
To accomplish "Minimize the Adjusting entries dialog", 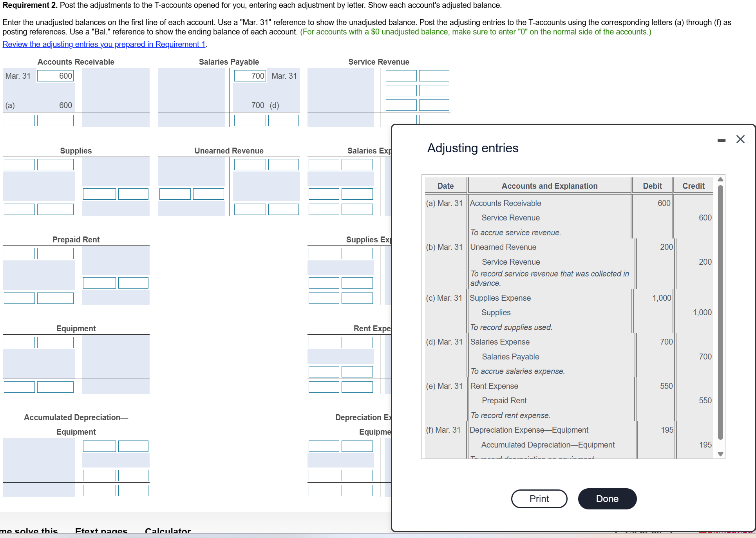I will [x=722, y=140].
